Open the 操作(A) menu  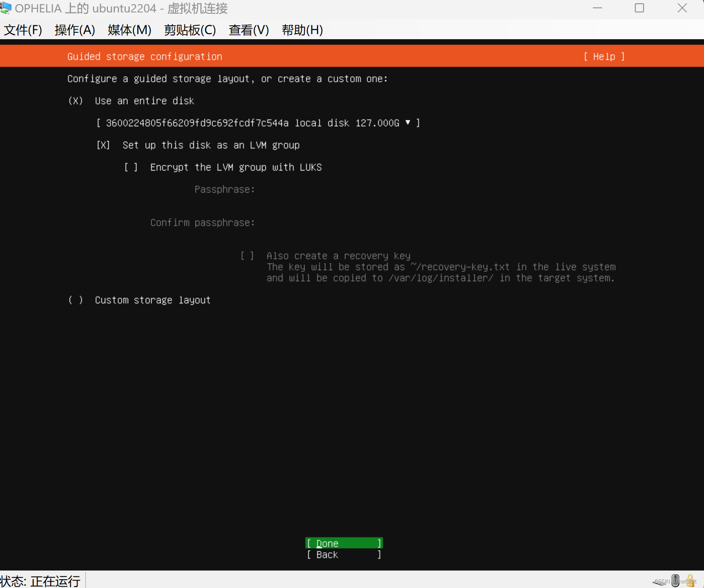coord(75,30)
